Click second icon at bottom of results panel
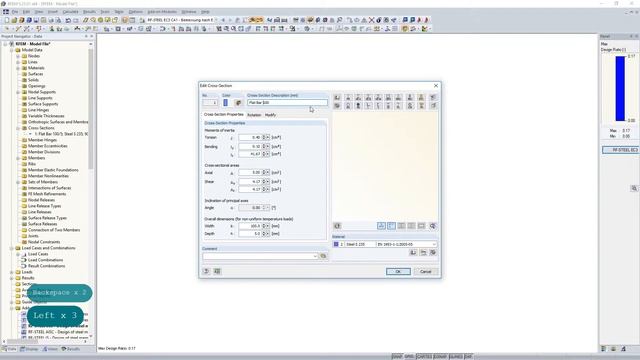The width and height of the screenshot is (640, 360). coord(613,349)
